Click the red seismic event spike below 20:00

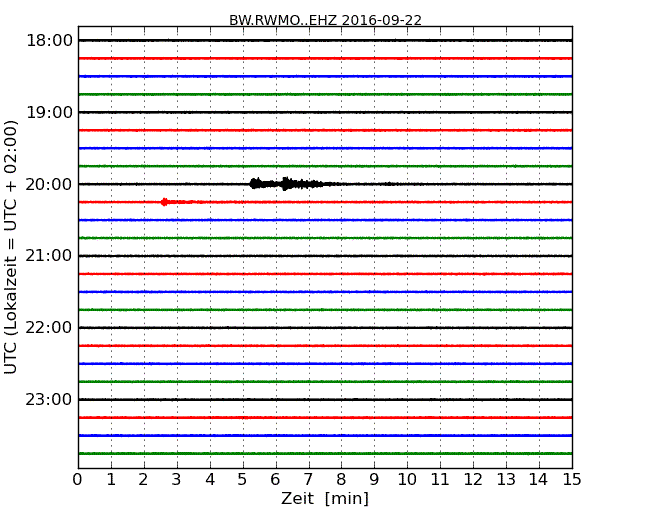pos(165,202)
